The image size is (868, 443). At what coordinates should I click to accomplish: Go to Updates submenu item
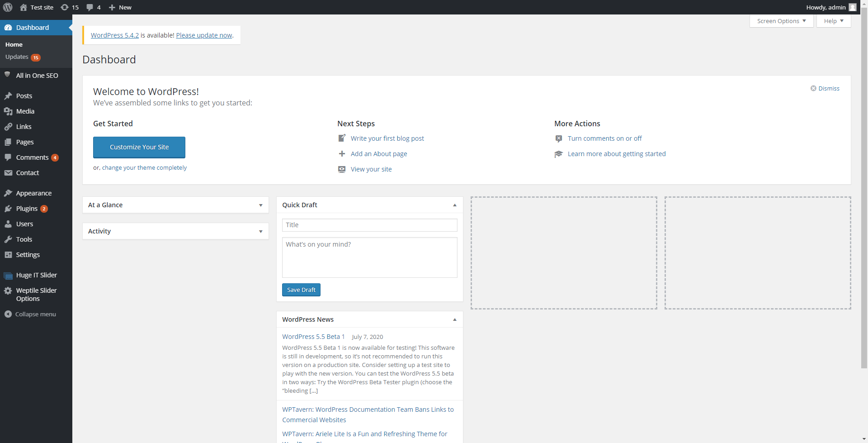(23, 57)
